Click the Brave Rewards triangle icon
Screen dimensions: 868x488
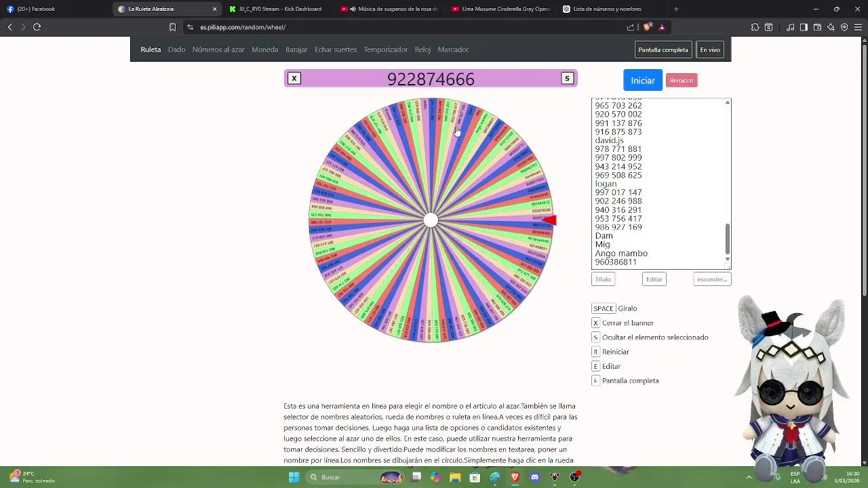[662, 27]
